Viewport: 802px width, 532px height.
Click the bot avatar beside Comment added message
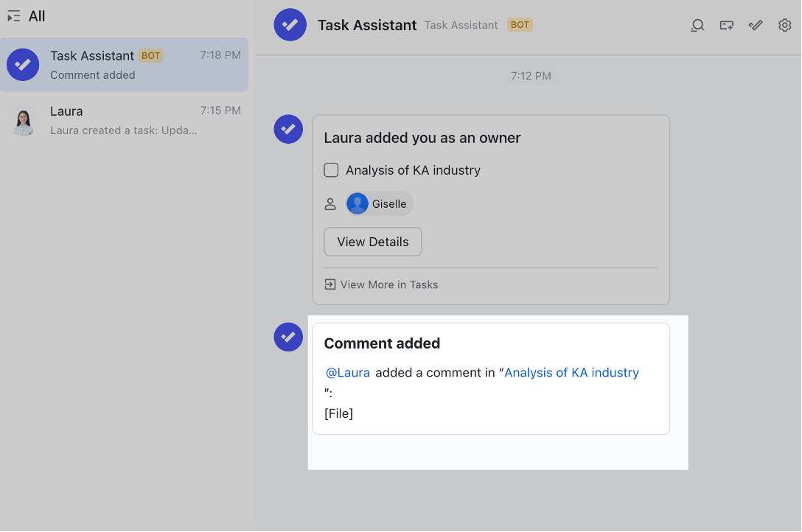288,337
